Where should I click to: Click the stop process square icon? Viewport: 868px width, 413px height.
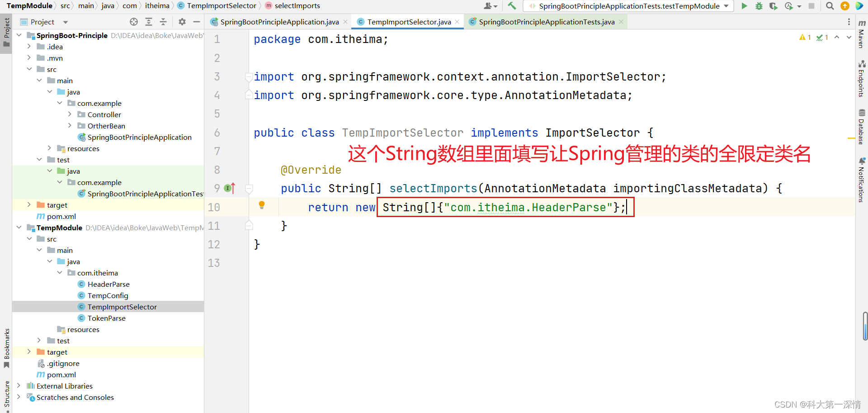point(811,6)
